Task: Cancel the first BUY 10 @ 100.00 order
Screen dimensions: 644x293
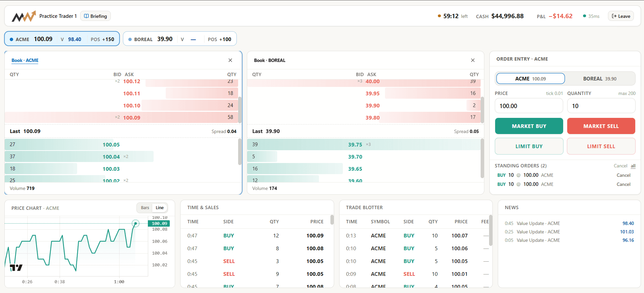Action: (623, 175)
